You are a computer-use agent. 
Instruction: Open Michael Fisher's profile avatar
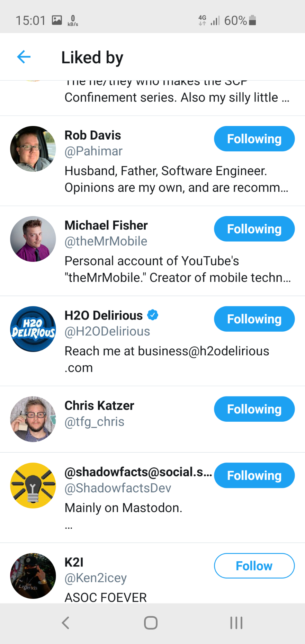33,239
